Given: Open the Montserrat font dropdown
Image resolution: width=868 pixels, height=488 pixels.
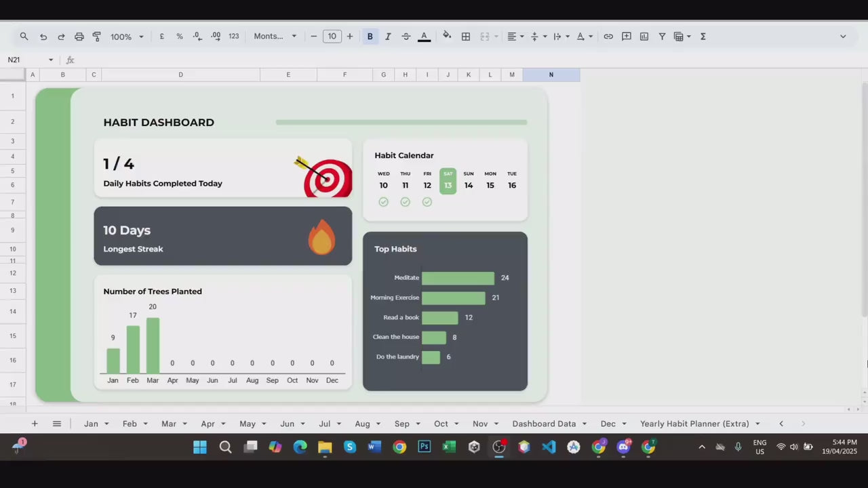Looking at the screenshot, I should tap(275, 37).
